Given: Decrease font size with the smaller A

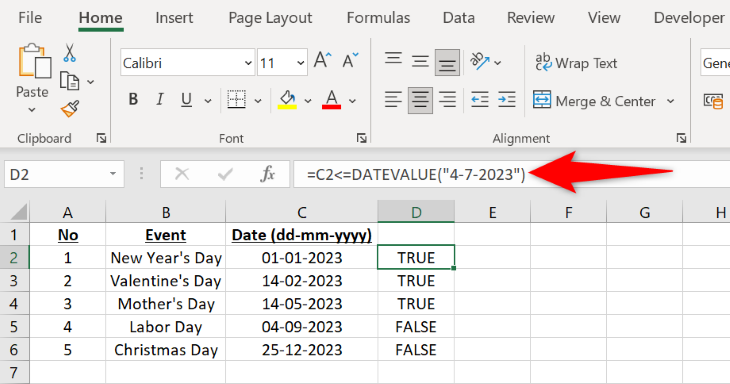Looking at the screenshot, I should point(350,61).
